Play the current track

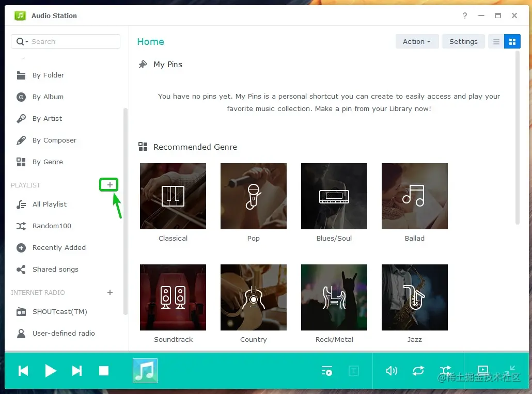tap(51, 371)
